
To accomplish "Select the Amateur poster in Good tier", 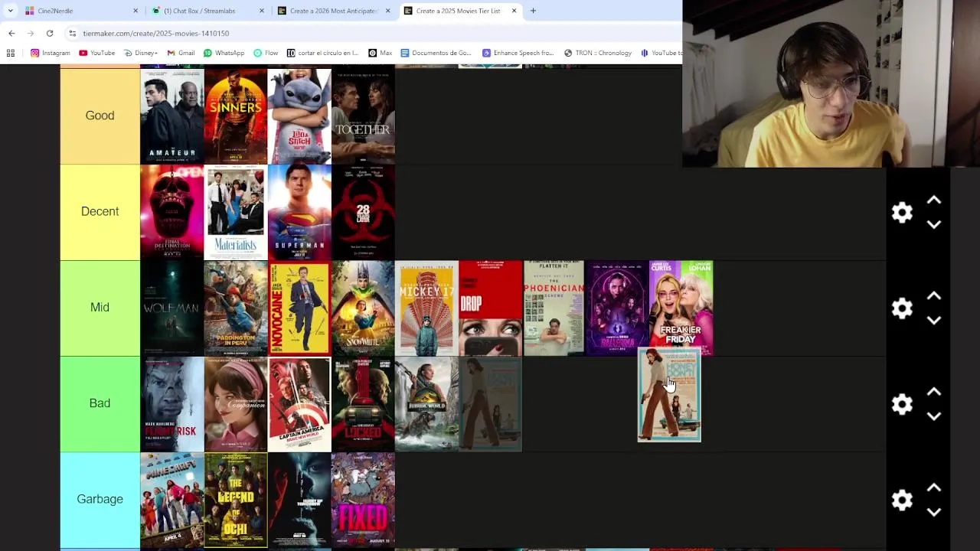I will [x=171, y=116].
